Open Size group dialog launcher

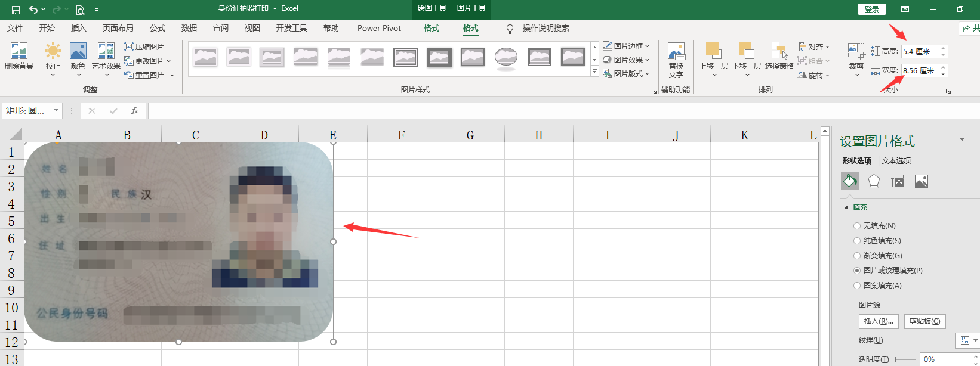pos(948,91)
